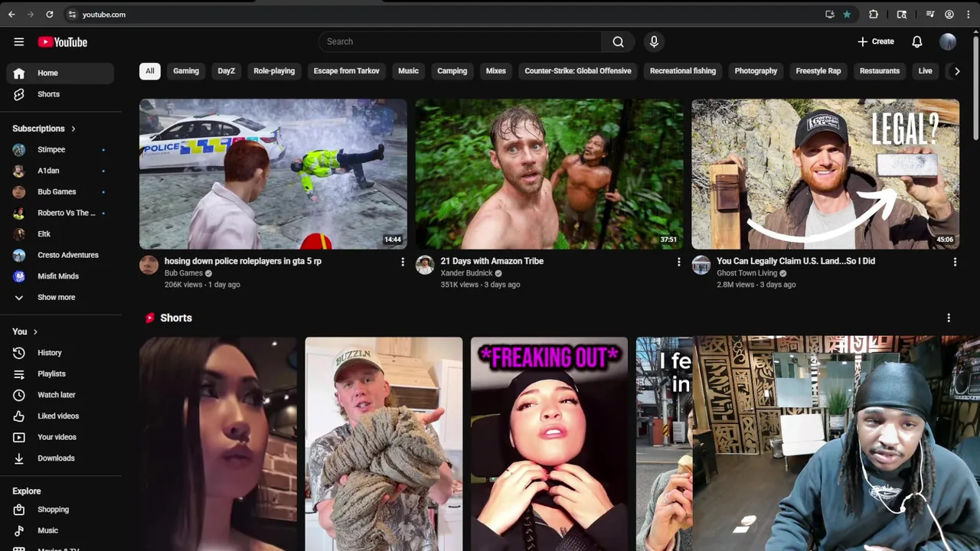This screenshot has height=551, width=980.
Task: Click the page vertical scrollbar
Action: coord(976,88)
